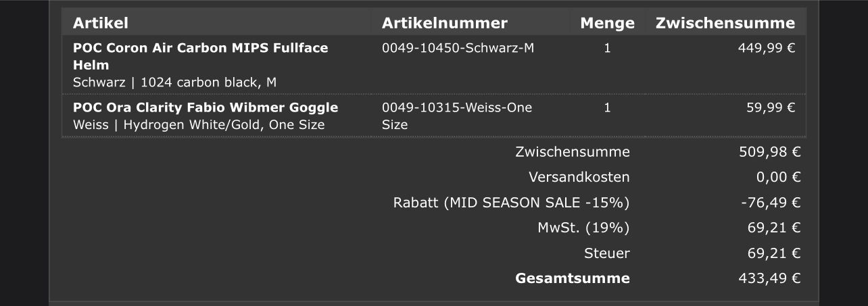Click the goggle variant Hydrogen White/Gold text
Screen dimensions: 868x306
click(199, 125)
